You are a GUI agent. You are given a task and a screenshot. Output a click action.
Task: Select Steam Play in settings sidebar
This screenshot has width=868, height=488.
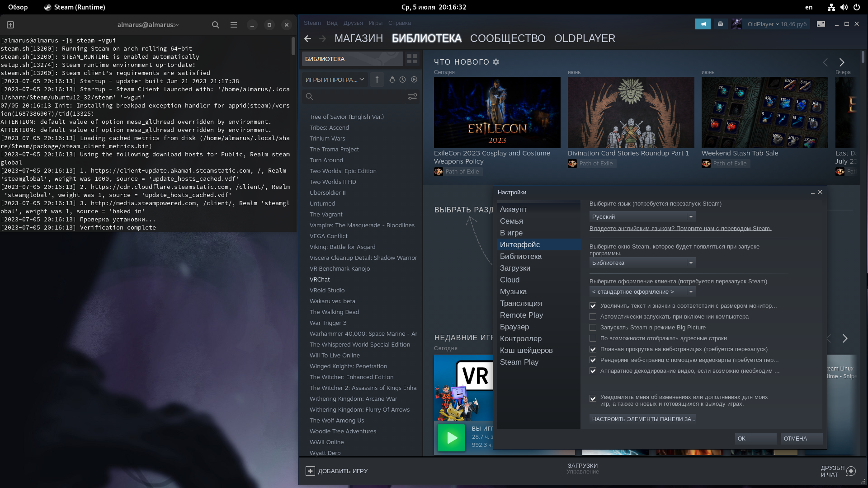(539, 362)
